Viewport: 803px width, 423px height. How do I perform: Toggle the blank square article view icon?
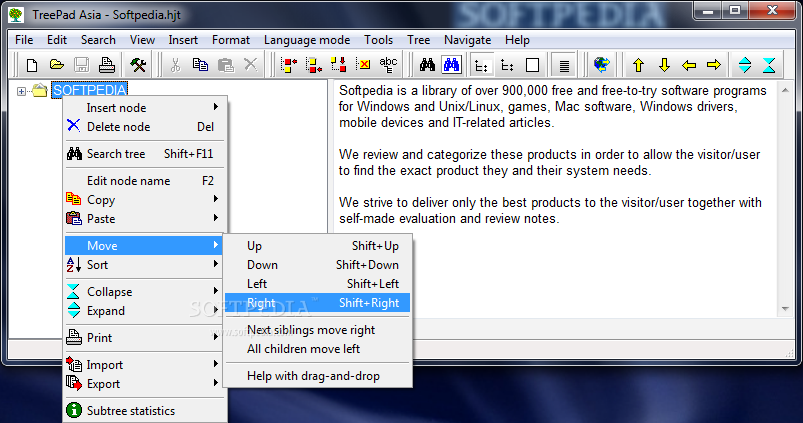point(533,65)
